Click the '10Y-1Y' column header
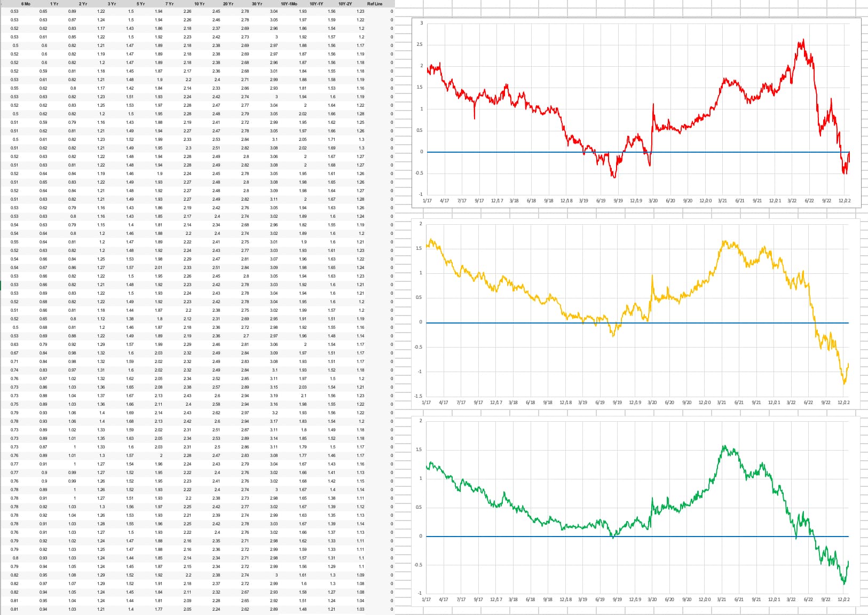Screen dimensions: 868x615 (317, 4)
